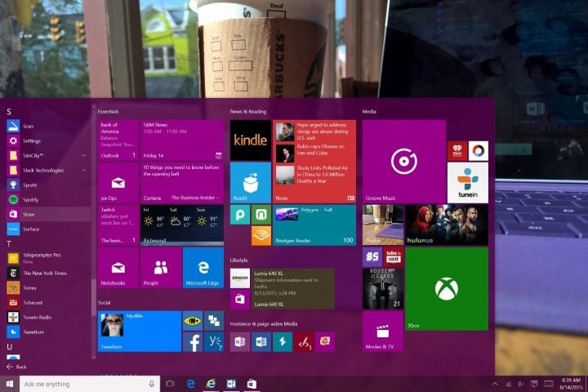Click the app list scrollbar
The image size is (588, 392).
[x=93, y=296]
